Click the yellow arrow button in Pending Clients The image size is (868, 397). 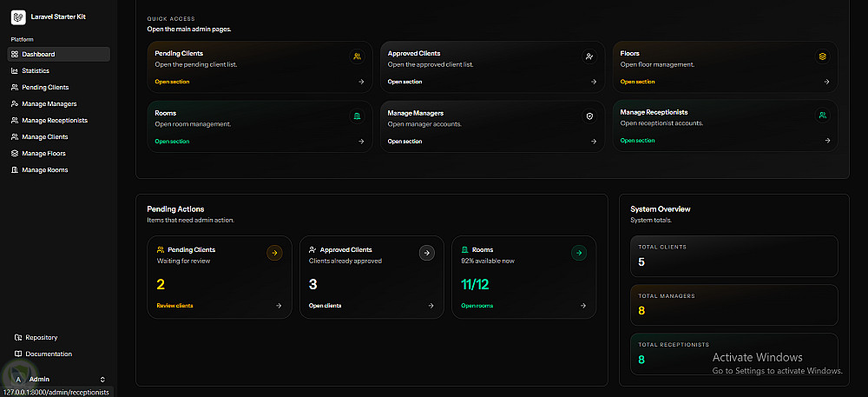[x=274, y=253]
